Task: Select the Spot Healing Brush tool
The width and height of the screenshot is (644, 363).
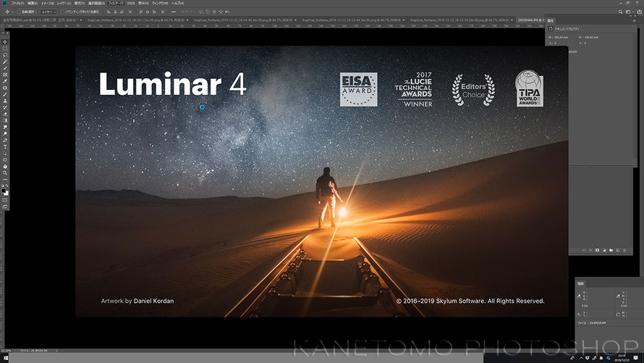Action: click(x=5, y=88)
